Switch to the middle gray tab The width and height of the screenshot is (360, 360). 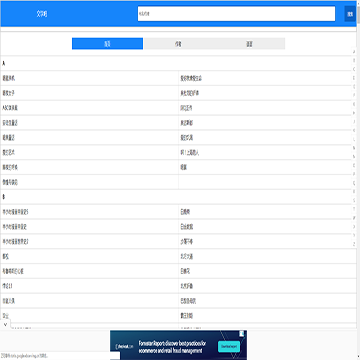pyautogui.click(x=178, y=44)
